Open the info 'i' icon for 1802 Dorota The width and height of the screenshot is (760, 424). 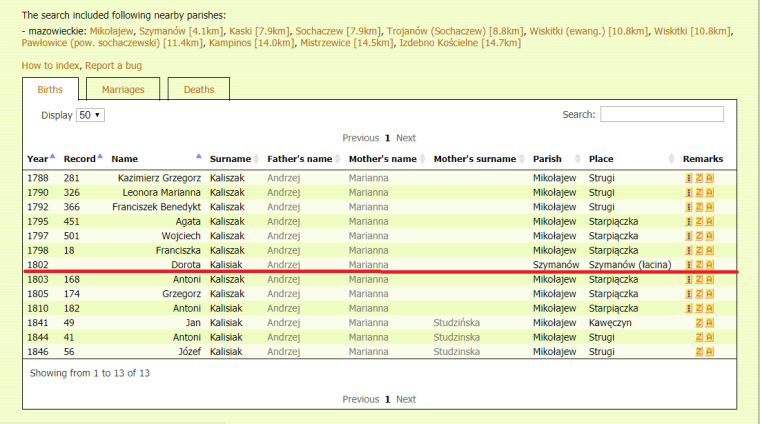tap(688, 265)
